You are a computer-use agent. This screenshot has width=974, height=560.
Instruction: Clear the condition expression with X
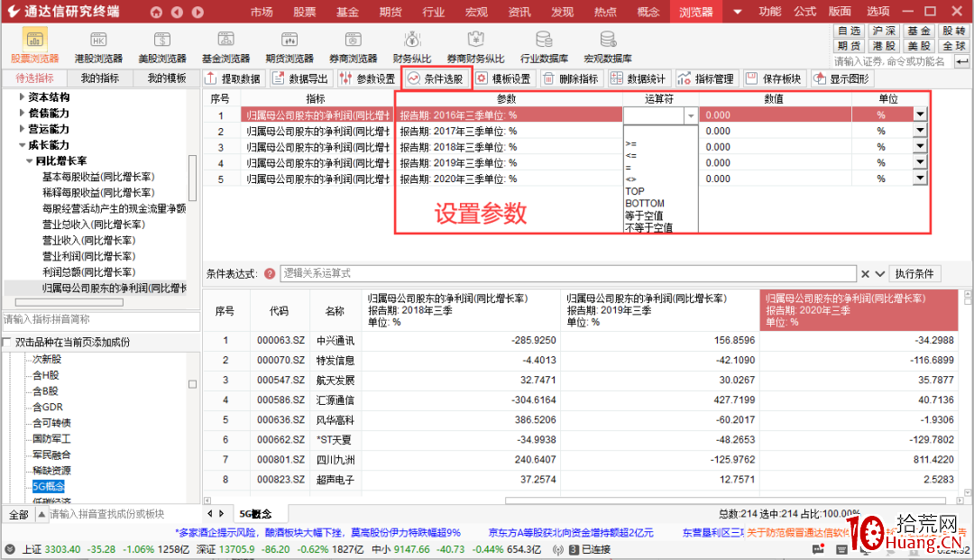(865, 274)
